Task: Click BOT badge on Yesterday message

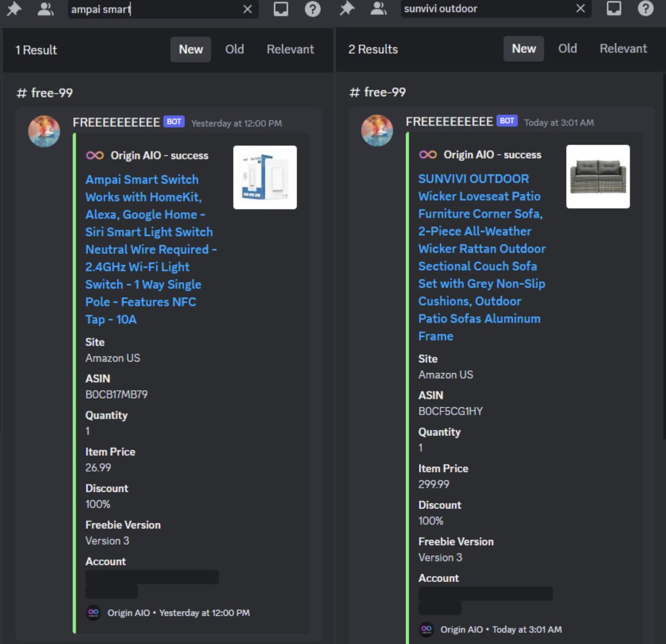Action: pos(174,121)
